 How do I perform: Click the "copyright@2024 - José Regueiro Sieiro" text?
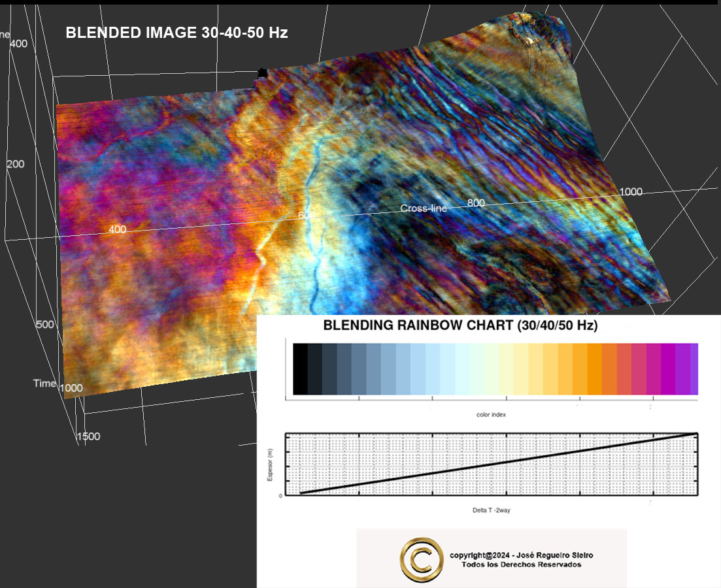pyautogui.click(x=521, y=555)
